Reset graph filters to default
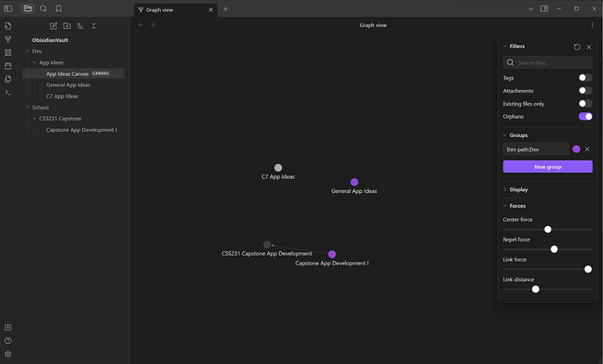 (577, 46)
